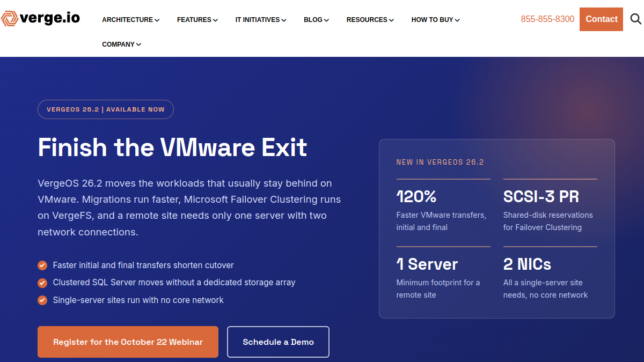The height and width of the screenshot is (362, 644).
Task: Click the 'SCSI-3 PR' statistic
Action: (x=541, y=197)
